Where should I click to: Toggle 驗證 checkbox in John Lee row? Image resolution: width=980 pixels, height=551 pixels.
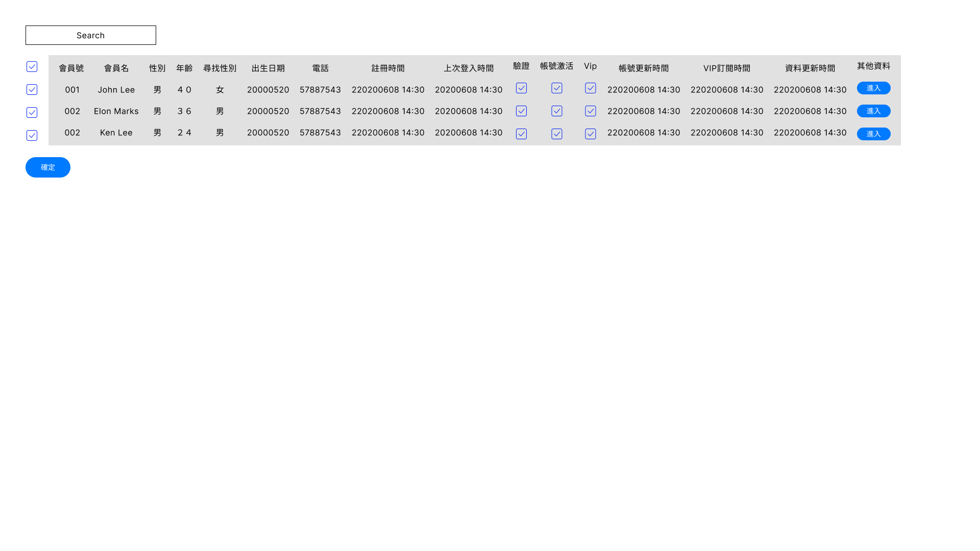521,88
